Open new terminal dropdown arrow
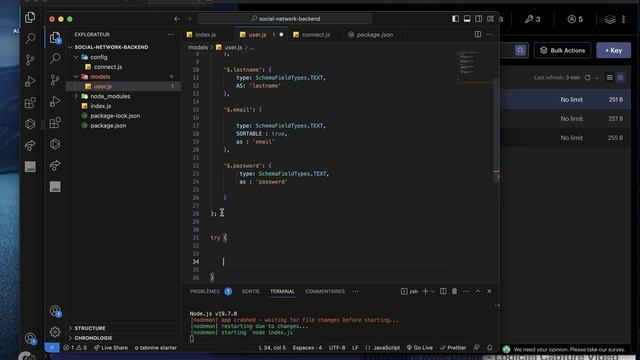Image resolution: width=640 pixels, height=360 pixels. [433, 291]
